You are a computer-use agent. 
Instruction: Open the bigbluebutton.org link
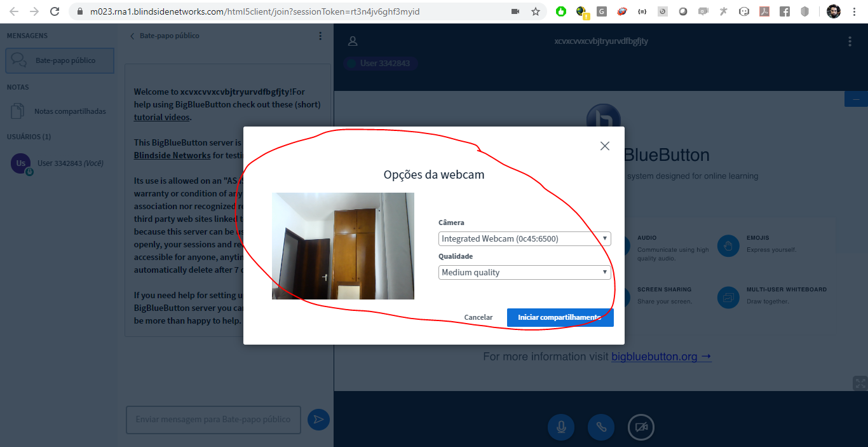[x=656, y=356]
